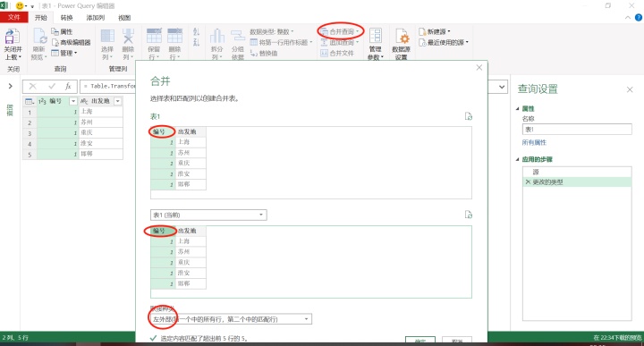Close the Merge (合并) dialog

click(x=479, y=68)
